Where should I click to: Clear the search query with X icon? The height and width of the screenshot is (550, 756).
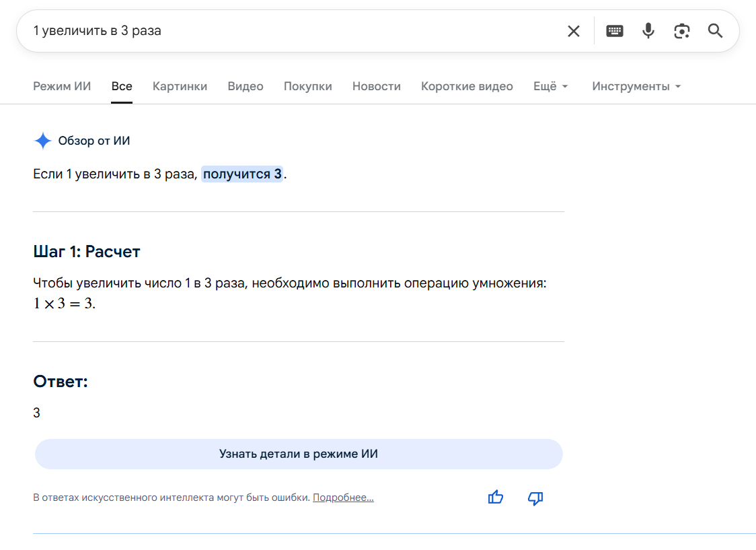(573, 31)
